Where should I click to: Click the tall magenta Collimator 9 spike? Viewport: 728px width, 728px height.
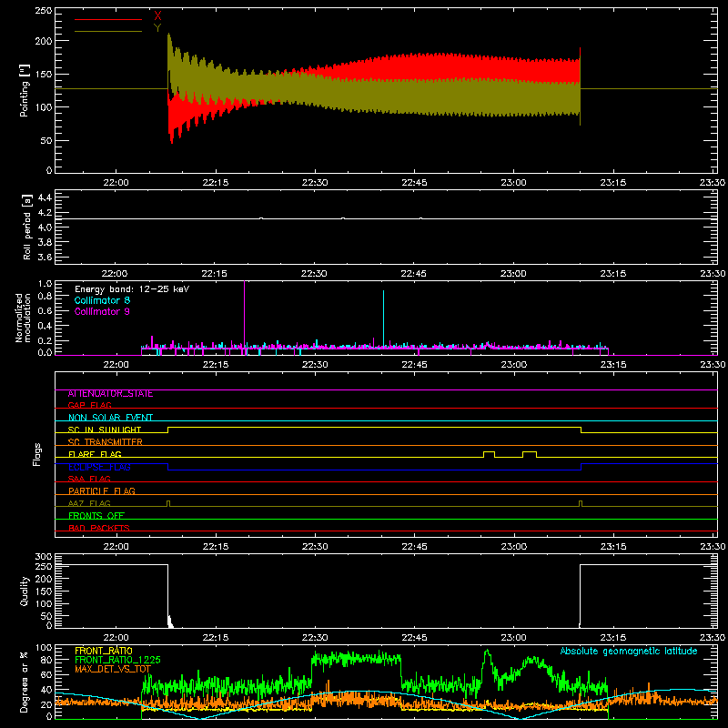point(244,313)
